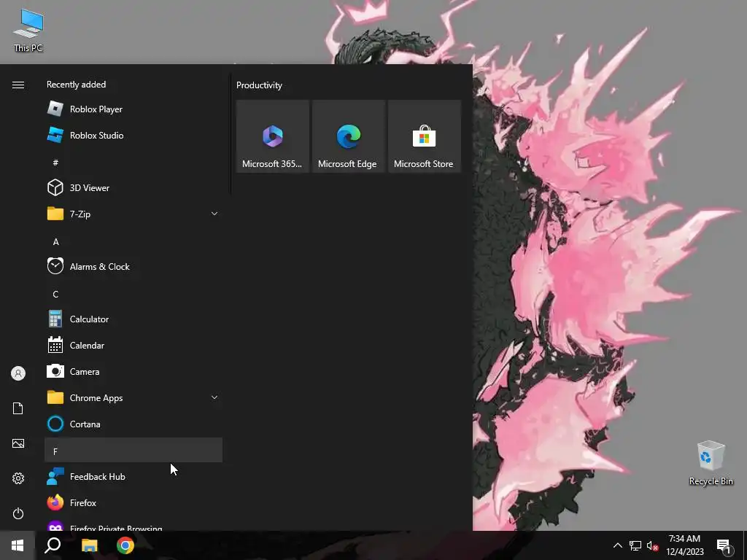Select the Recycle Bin desktop icon
Image resolution: width=747 pixels, height=560 pixels.
click(711, 463)
